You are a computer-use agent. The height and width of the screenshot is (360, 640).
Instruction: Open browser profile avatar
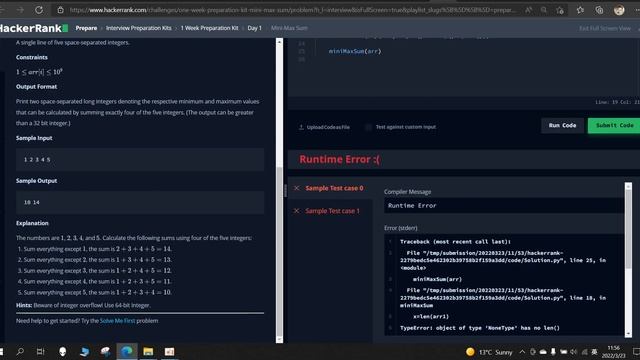(x=619, y=10)
